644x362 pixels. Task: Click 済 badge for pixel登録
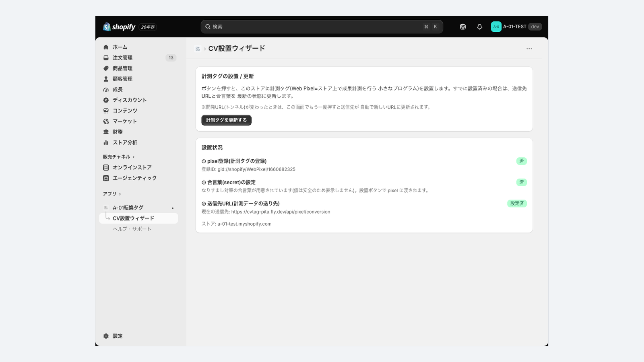522,161
